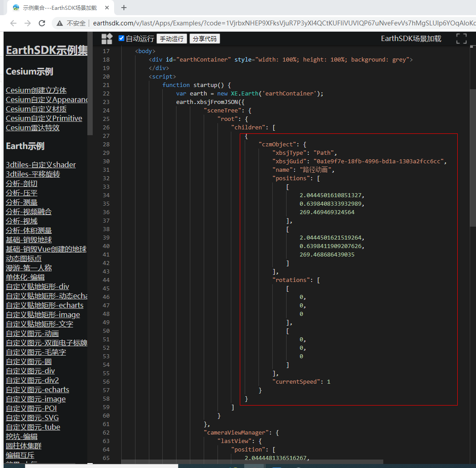The height and width of the screenshot is (468, 476).
Task: Open 分析-视域 example
Action: [x=21, y=221]
